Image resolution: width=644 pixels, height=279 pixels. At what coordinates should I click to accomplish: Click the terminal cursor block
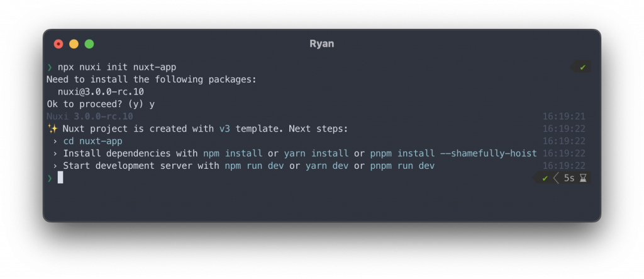[x=60, y=178]
